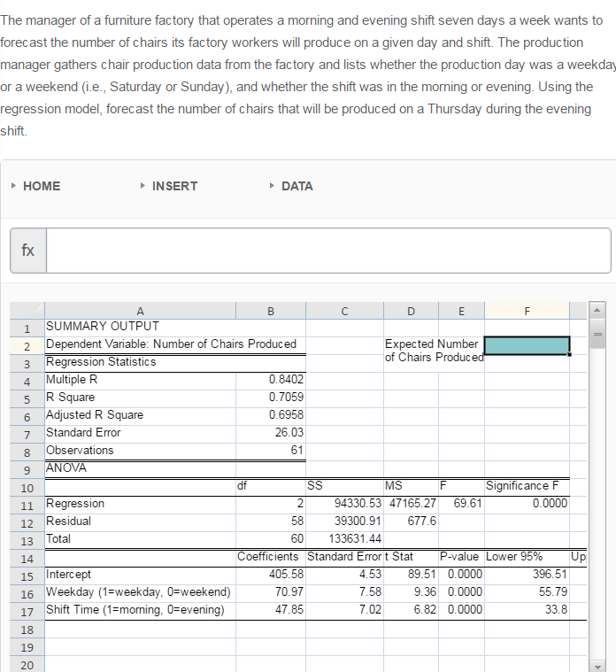616x672 pixels.
Task: Click the select-all corner of the sheet
Action: click(27, 311)
